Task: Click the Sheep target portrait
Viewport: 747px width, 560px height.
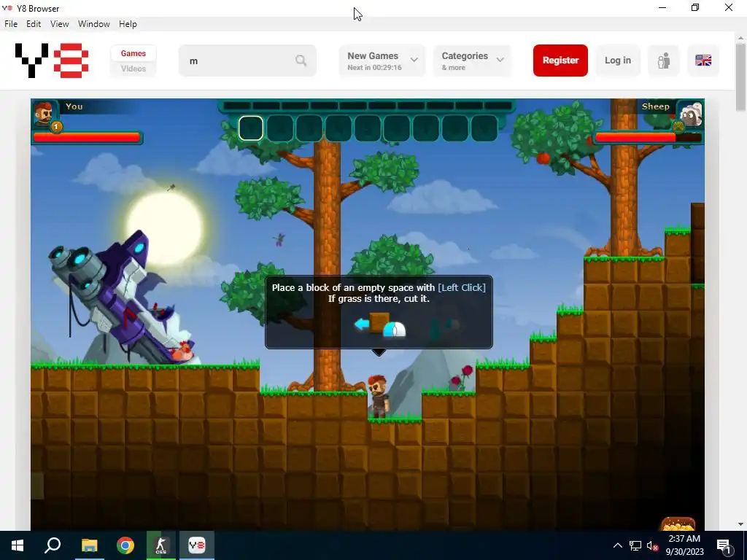Action: tap(690, 114)
